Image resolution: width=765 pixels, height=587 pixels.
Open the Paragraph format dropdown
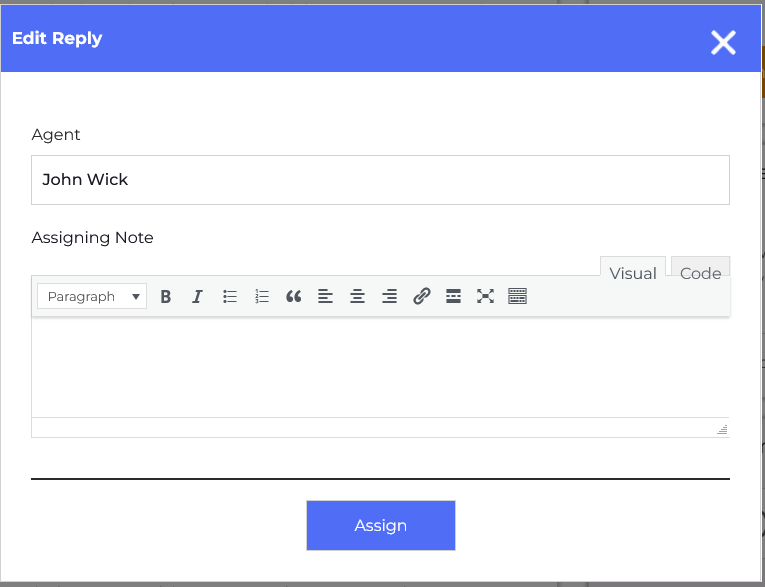(x=92, y=296)
